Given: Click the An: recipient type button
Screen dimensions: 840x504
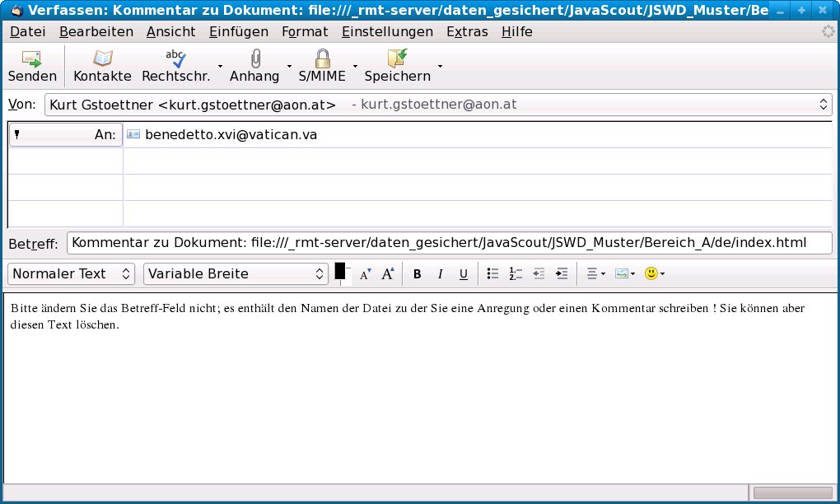Looking at the screenshot, I should (x=65, y=135).
